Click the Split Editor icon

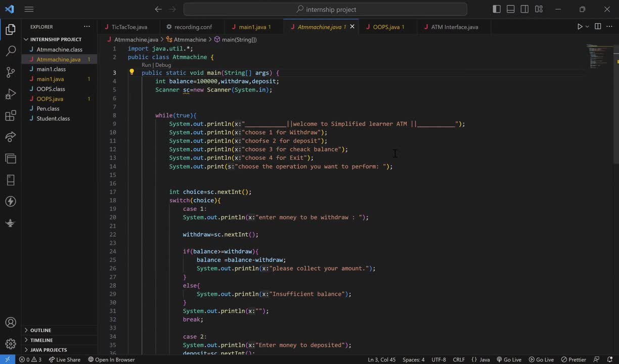[x=598, y=27]
